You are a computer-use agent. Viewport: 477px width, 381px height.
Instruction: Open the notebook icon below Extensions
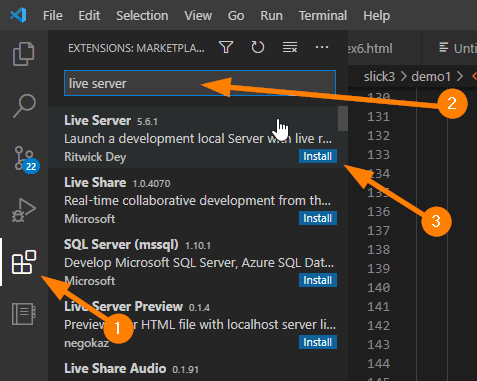click(24, 314)
